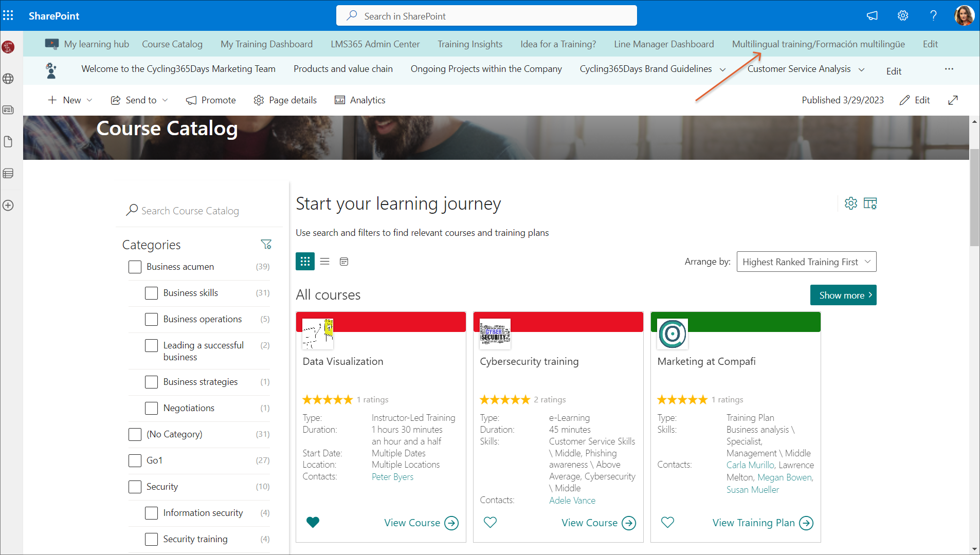Expand page to full screen arrow icon
Screen dimensions: 980x555
[x=953, y=100]
